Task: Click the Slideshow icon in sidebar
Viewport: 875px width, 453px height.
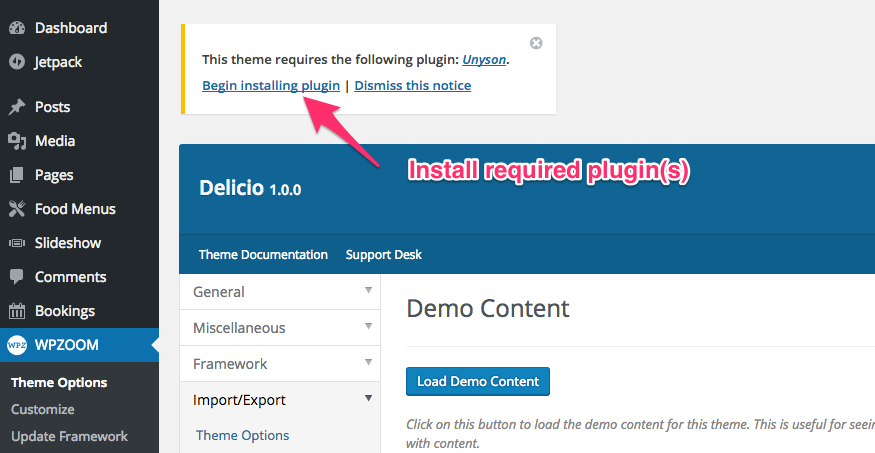Action: click(x=17, y=243)
